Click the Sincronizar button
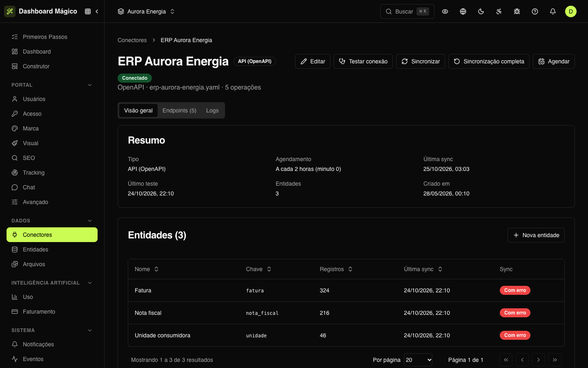 click(421, 61)
